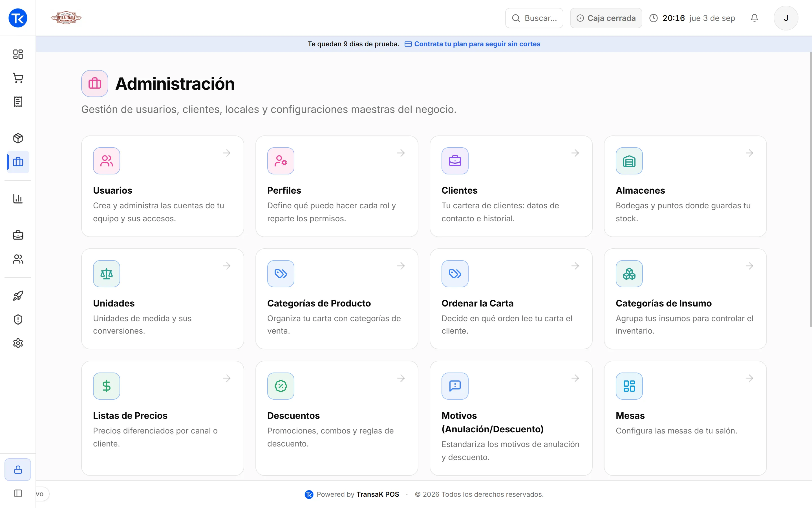Click the arrow on the Clientes card
The width and height of the screenshot is (812, 508).
(575, 153)
